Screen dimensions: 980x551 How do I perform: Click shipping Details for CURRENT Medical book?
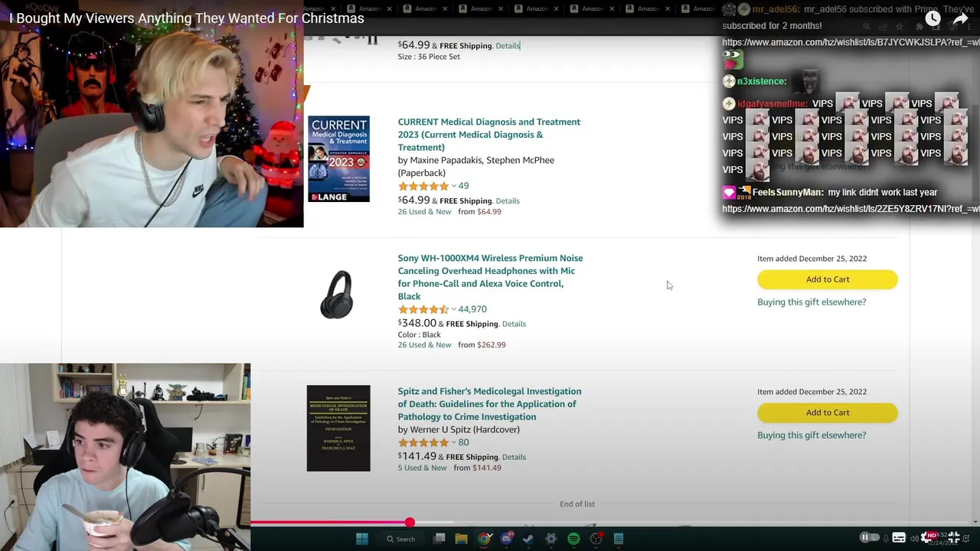click(508, 201)
